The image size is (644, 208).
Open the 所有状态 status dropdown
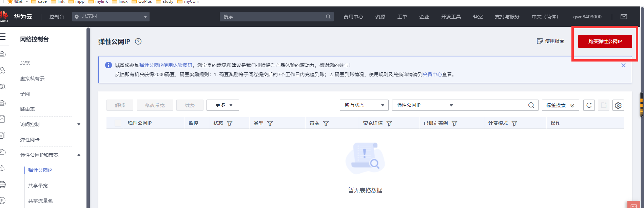click(364, 105)
